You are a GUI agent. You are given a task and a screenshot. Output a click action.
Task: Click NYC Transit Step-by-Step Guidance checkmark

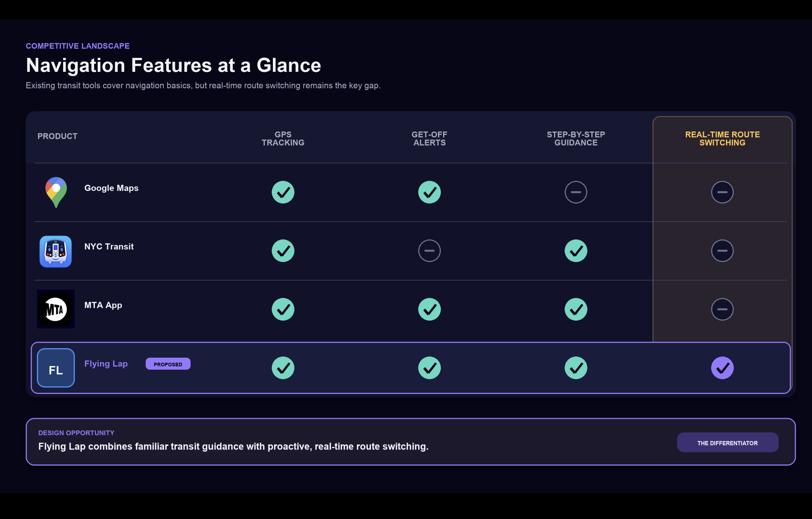click(576, 251)
